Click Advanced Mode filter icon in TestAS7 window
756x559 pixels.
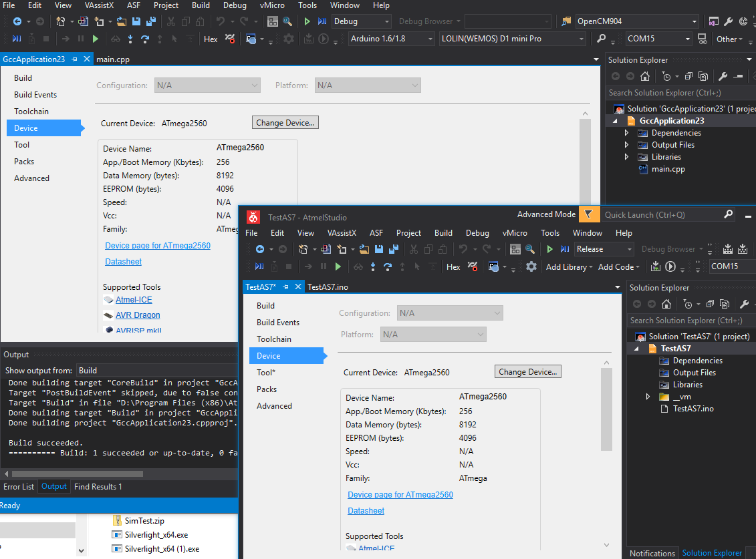pyautogui.click(x=589, y=214)
